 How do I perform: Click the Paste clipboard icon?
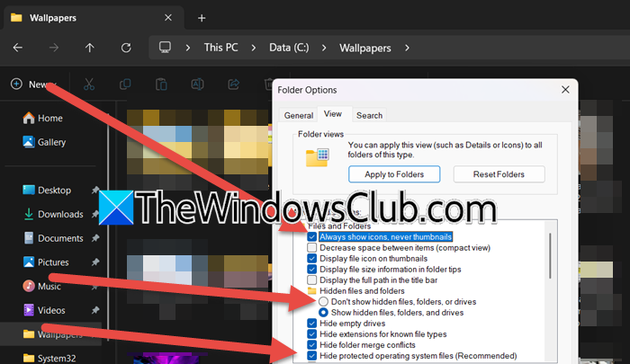coord(160,84)
